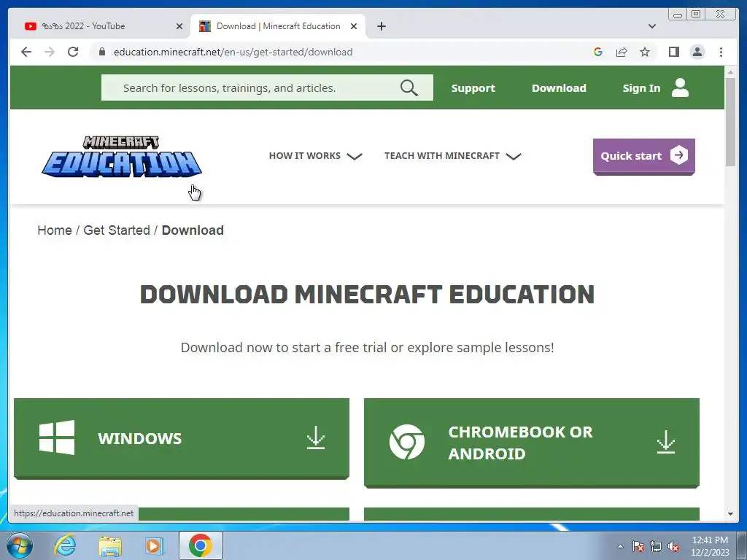Show hidden system tray icons arrow
Viewport: 747px width, 560px height.
(x=620, y=546)
